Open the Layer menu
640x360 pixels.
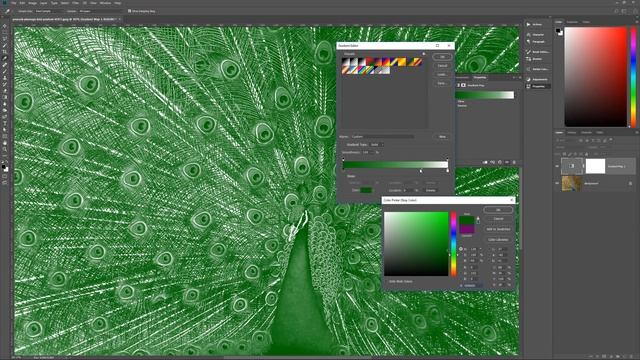43,3
